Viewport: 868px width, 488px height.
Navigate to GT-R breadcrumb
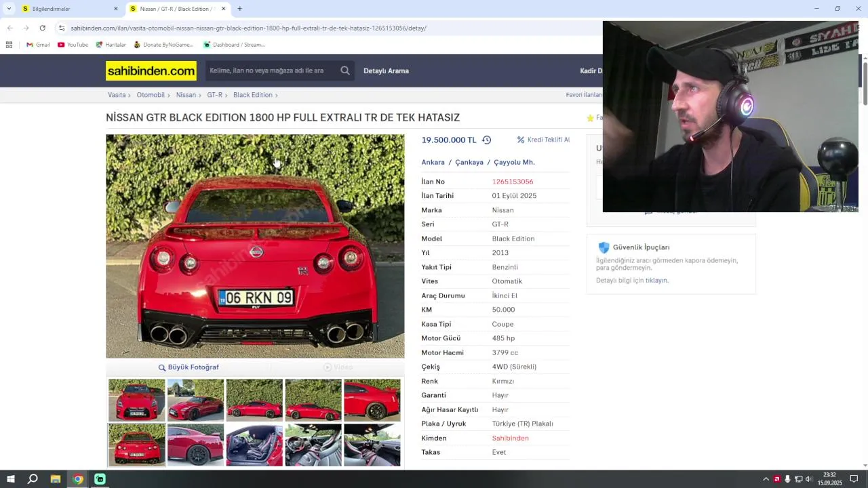pos(214,95)
